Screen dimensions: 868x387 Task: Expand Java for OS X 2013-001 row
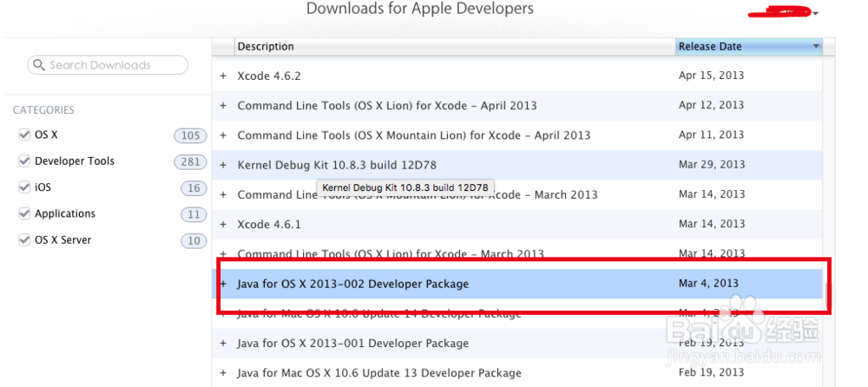click(223, 344)
